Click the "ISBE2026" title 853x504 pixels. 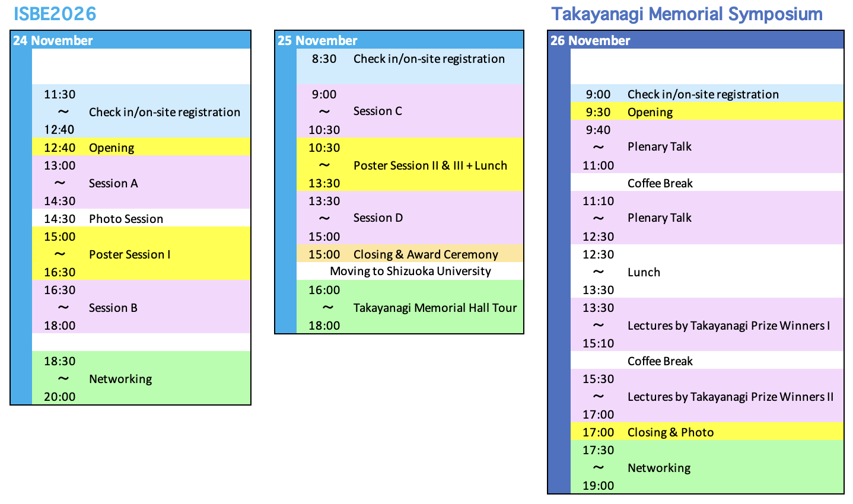[x=55, y=14]
